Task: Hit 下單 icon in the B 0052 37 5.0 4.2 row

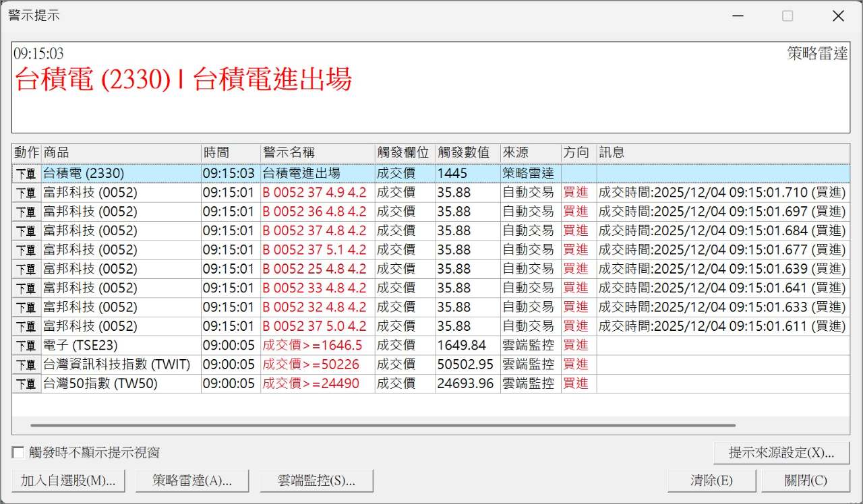Action: coord(26,327)
